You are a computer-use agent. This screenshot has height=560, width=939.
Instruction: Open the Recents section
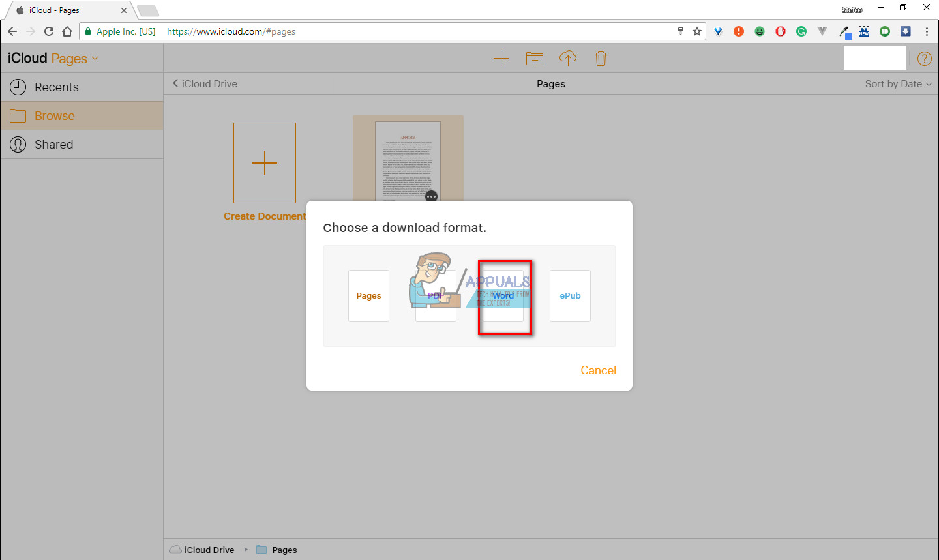(x=82, y=87)
